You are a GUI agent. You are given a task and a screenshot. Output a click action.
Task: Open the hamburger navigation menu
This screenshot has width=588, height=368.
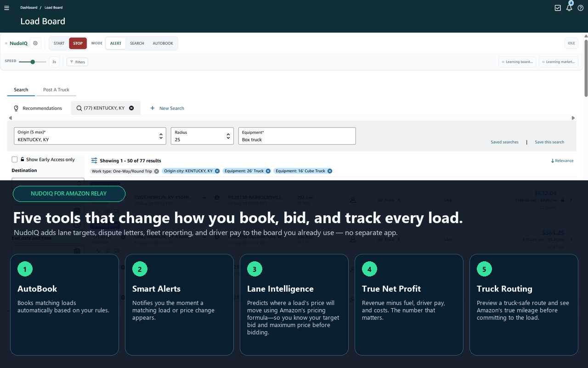click(x=6, y=8)
